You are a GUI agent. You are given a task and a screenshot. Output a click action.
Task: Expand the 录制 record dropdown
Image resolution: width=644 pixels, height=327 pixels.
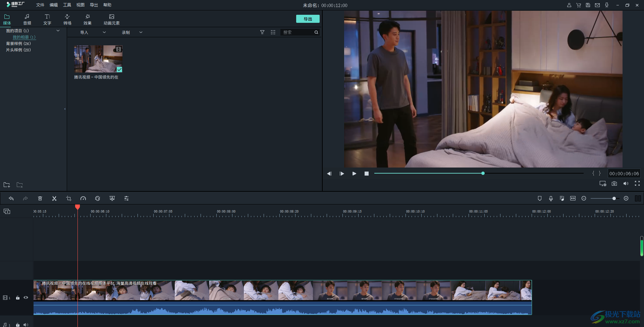141,32
